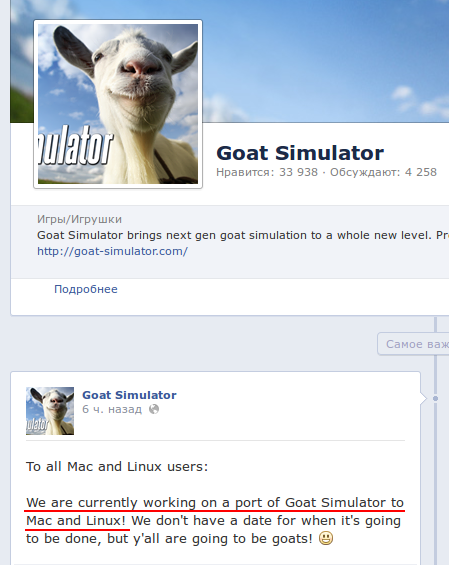Image resolution: width=449 pixels, height=565 pixels.
Task: Open the small goat avatar in the post header
Action: pyautogui.click(x=50, y=411)
